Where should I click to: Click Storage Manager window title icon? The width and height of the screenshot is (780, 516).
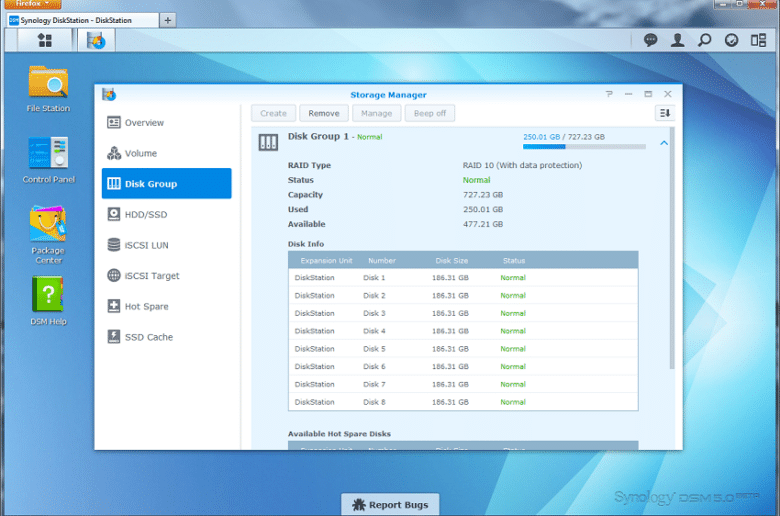(x=109, y=94)
